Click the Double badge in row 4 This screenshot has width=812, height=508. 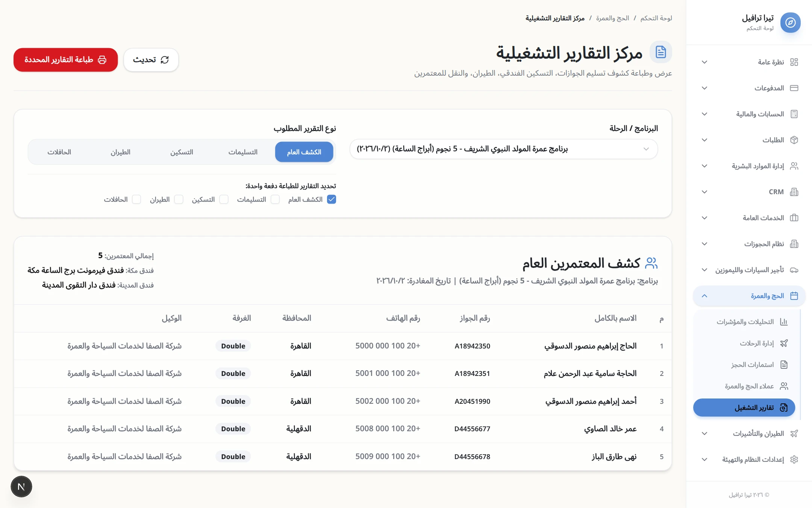[233, 429]
